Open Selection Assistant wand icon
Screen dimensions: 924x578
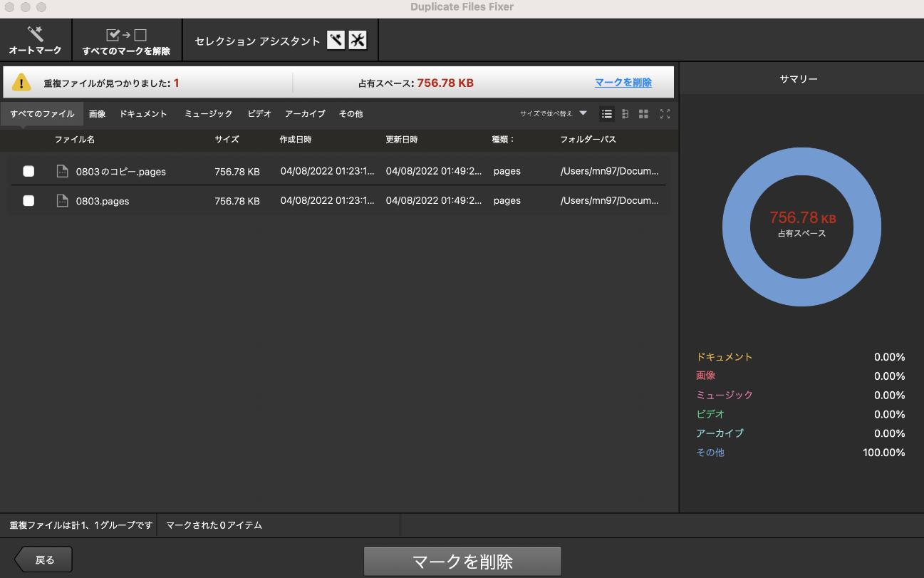pos(336,41)
